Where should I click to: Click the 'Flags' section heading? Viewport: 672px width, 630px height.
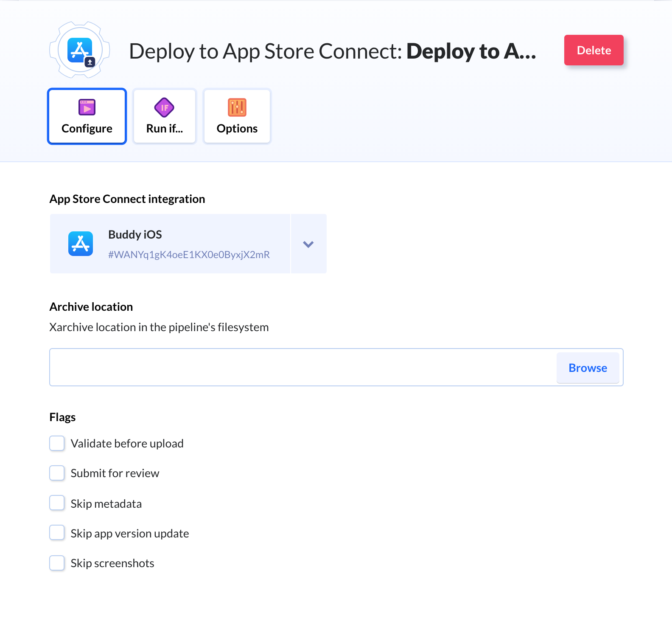tap(62, 417)
